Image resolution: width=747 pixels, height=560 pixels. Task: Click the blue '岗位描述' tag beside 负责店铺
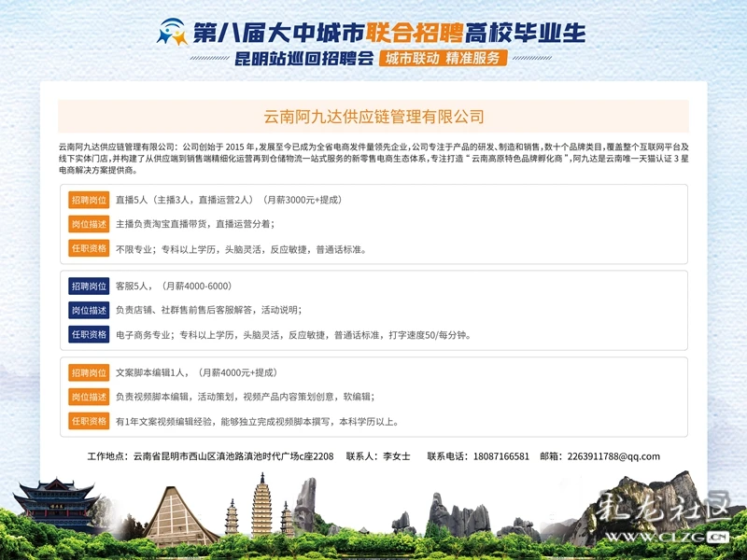click(x=89, y=311)
